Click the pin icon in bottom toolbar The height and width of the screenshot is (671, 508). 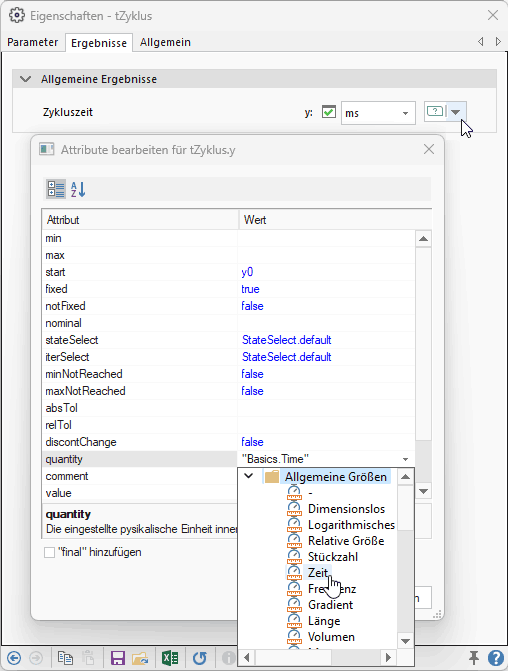(x=473, y=657)
